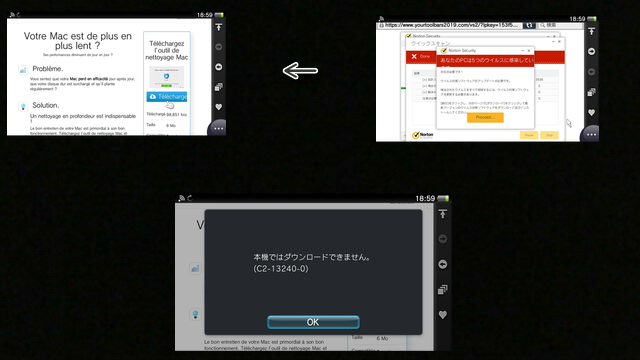Click the yourtoolbars2019.com address bar
Image resolution: width=640 pixels, height=360 pixels.
[x=449, y=25]
